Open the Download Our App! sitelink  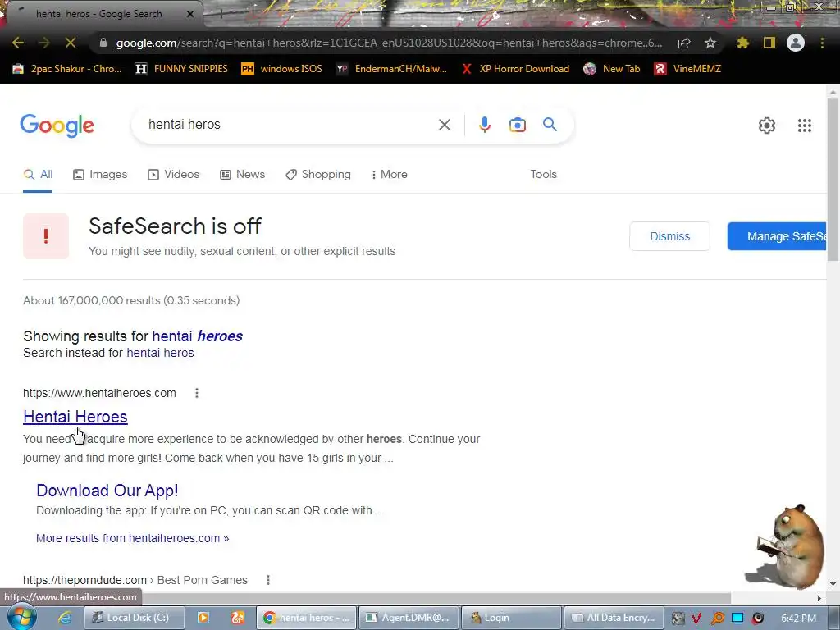(x=107, y=491)
